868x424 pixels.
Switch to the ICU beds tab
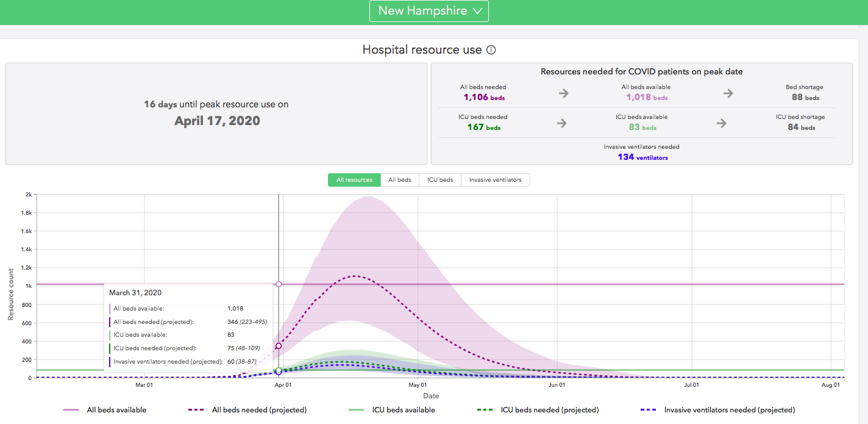[440, 180]
